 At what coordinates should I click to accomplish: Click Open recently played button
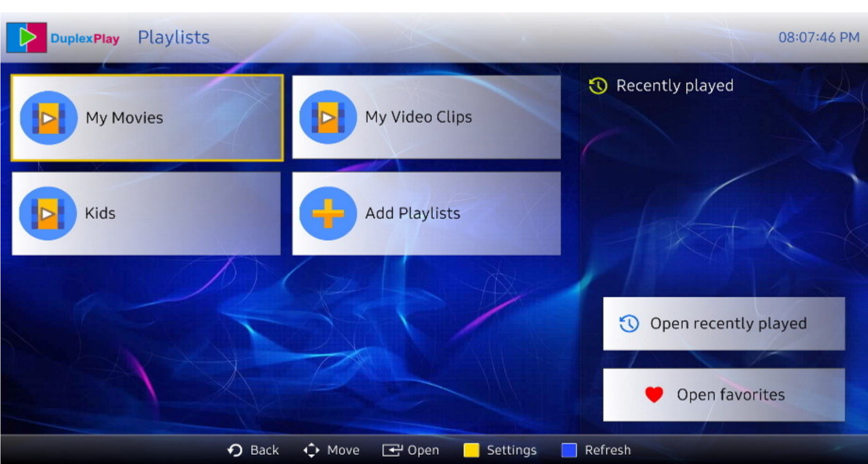click(724, 324)
